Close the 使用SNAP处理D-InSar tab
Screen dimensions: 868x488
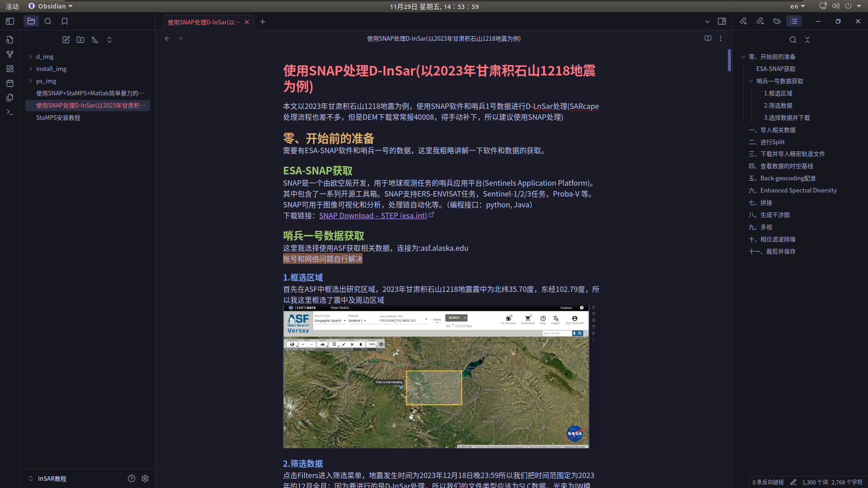coord(247,22)
